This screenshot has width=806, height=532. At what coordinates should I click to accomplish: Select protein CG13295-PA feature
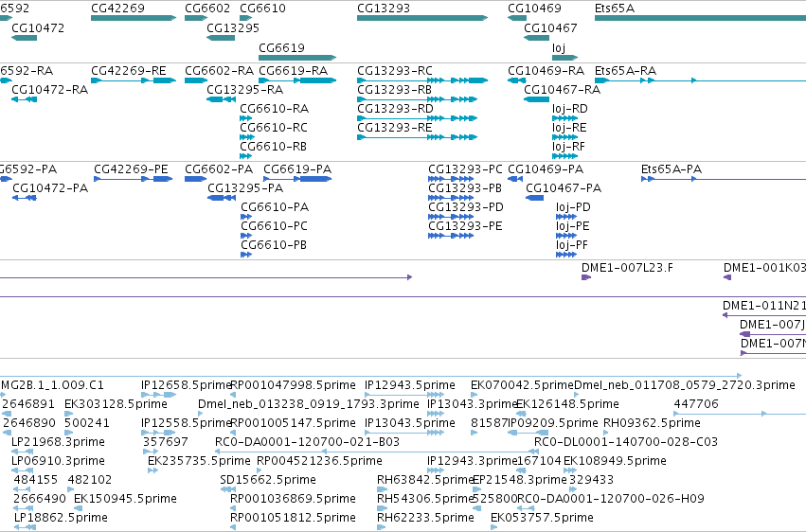222,198
